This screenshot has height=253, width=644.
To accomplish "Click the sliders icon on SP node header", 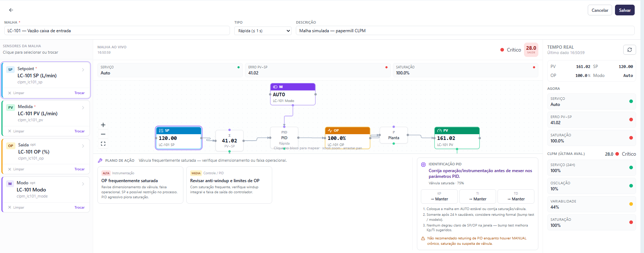I will tap(161, 131).
